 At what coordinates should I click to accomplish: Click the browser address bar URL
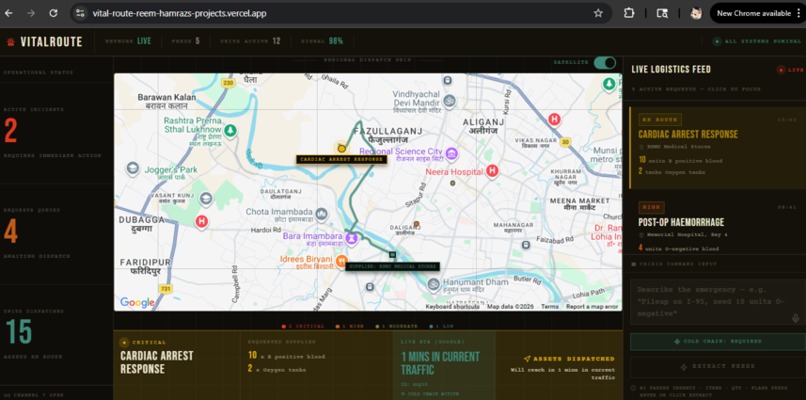pyautogui.click(x=179, y=13)
